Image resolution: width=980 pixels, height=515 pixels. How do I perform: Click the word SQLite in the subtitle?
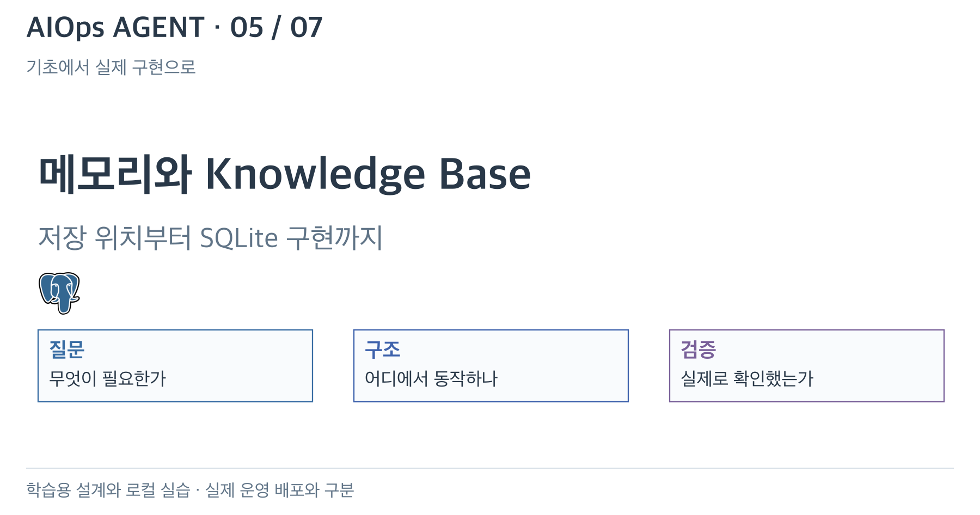point(239,238)
